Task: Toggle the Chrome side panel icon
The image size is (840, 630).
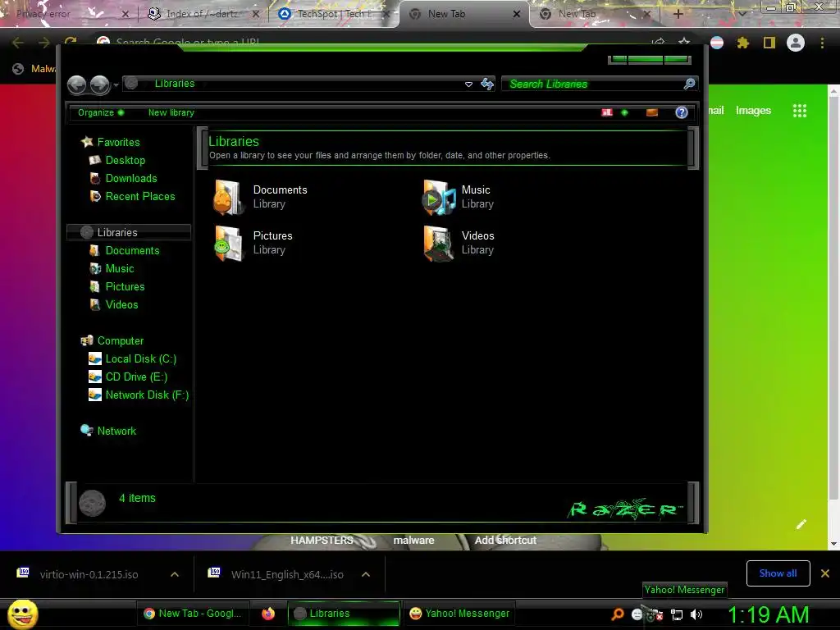Action: pyautogui.click(x=769, y=43)
